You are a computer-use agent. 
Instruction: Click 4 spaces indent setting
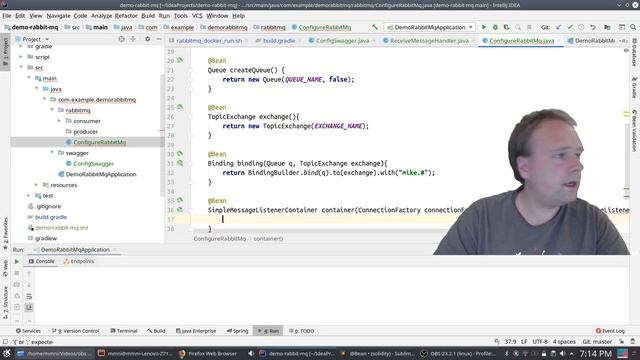coord(564,342)
